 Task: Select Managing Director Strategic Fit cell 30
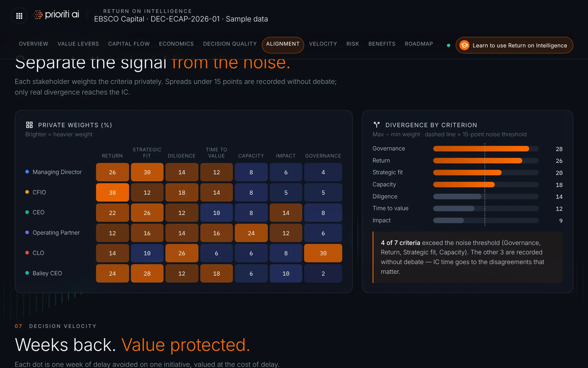[x=147, y=172]
